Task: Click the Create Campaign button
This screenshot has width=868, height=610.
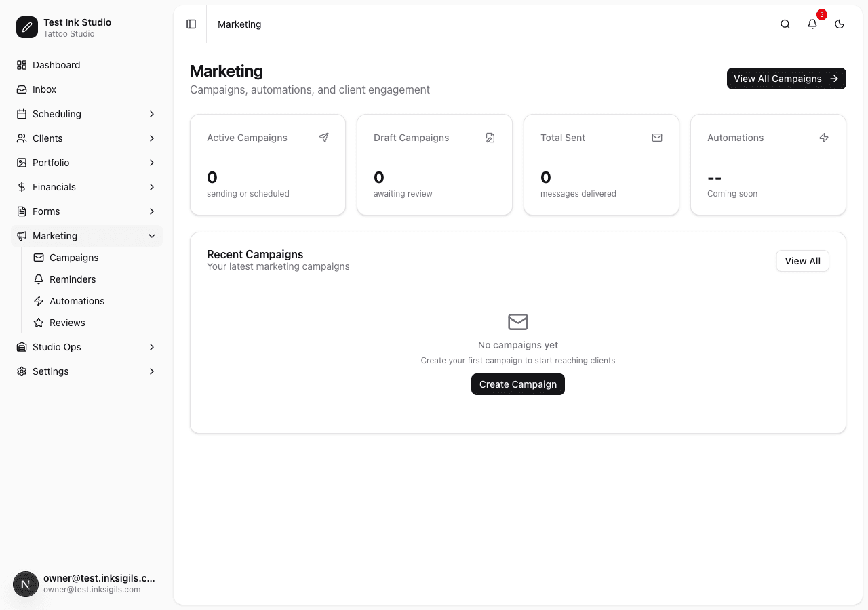Action: point(517,384)
